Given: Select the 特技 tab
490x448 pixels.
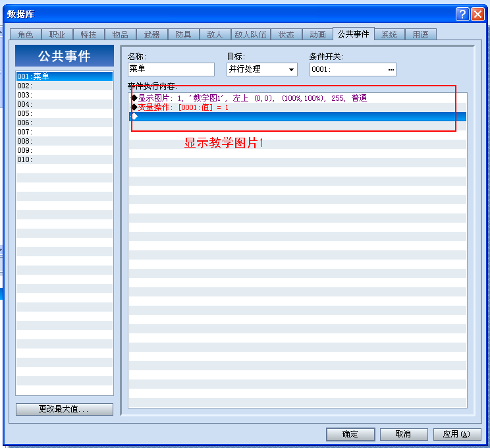Looking at the screenshot, I should click(x=89, y=34).
